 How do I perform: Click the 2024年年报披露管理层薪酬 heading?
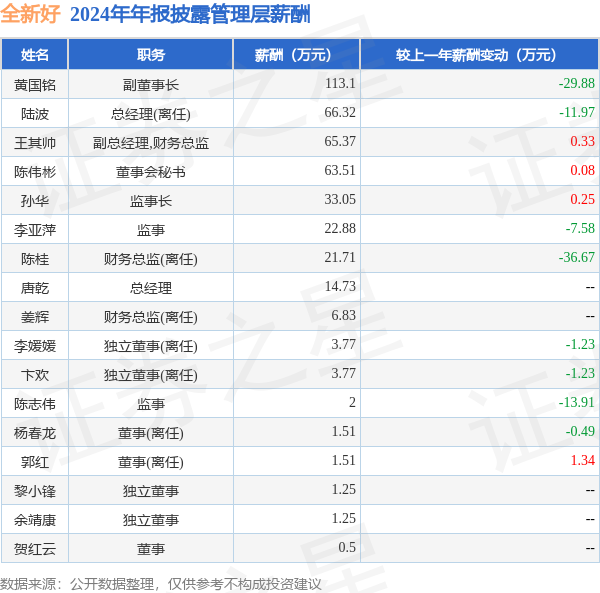pyautogui.click(x=190, y=15)
